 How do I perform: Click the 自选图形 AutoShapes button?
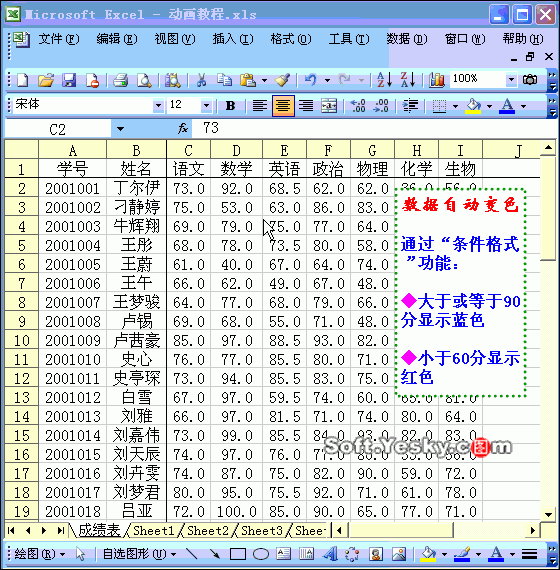click(x=139, y=554)
